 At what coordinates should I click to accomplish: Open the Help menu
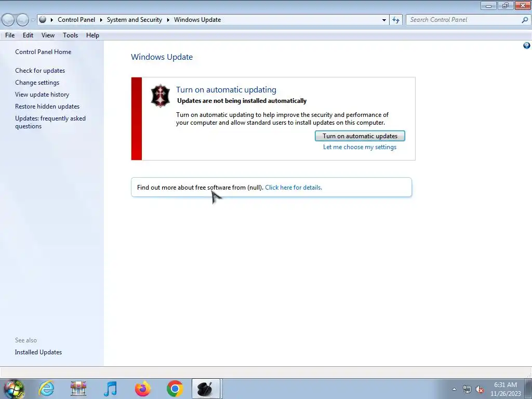tap(92, 35)
